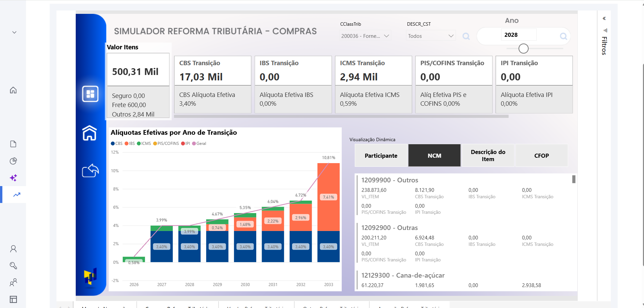Image resolution: width=644 pixels, height=308 pixels.
Task: Open the Menu de Navegação tab
Action: [105, 307]
